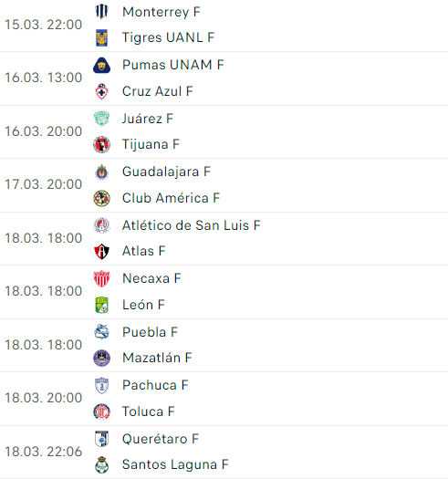Click the Club América F crest
The height and width of the screenshot is (479, 448).
coord(101,198)
